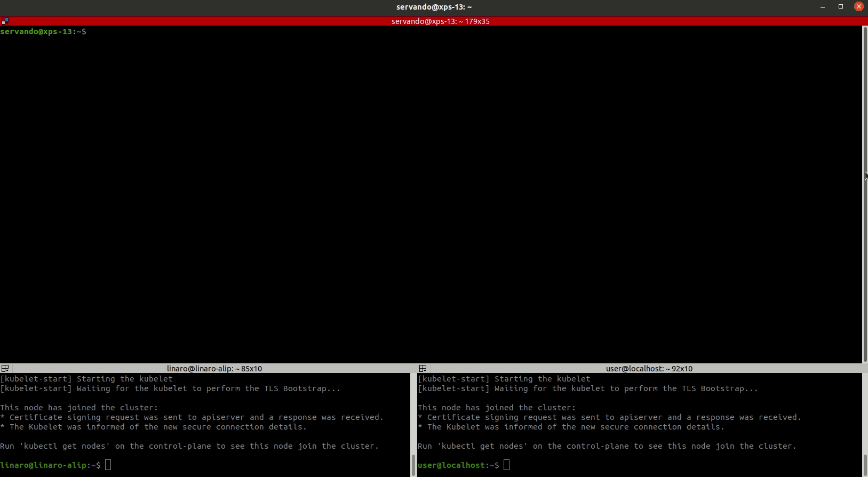The image size is (868, 477).
Task: Minimize the terminal window
Action: (823, 7)
